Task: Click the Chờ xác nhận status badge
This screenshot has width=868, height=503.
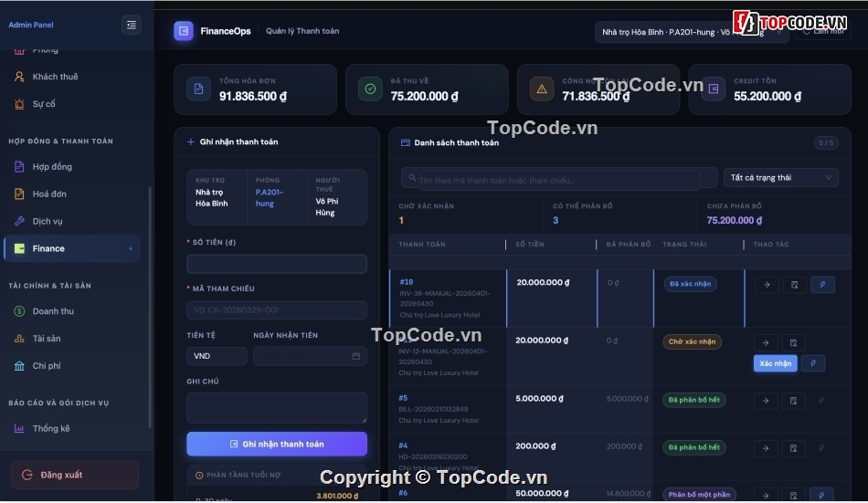Action: click(x=692, y=342)
